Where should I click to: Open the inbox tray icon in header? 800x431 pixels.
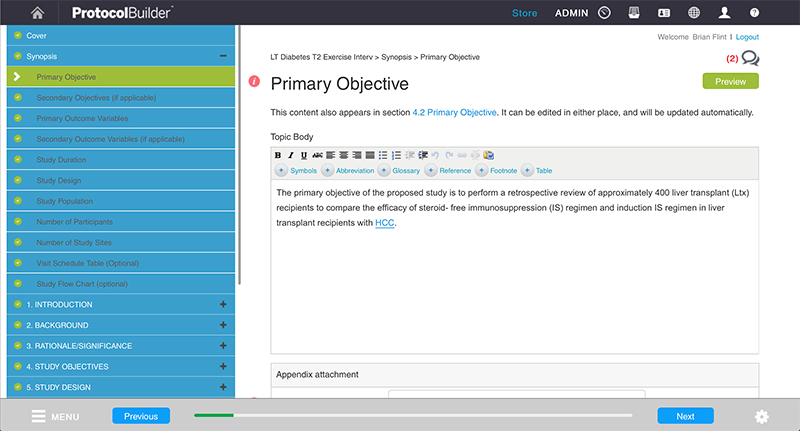tap(634, 13)
